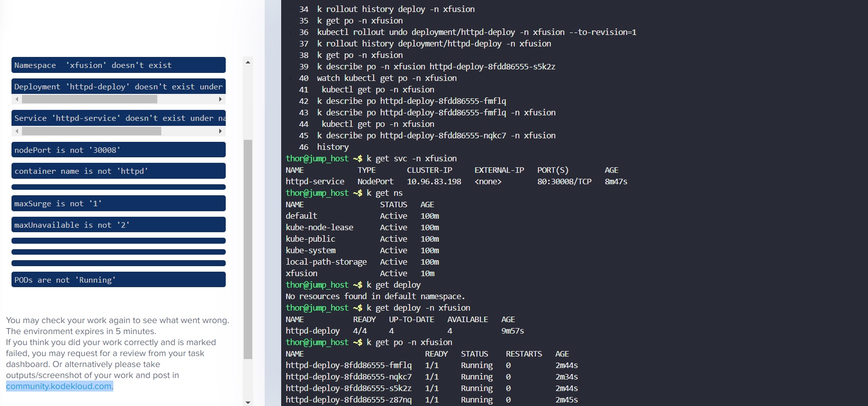Image resolution: width=868 pixels, height=406 pixels.
Task: Click the "NodePort" service type value
Action: coord(376,181)
